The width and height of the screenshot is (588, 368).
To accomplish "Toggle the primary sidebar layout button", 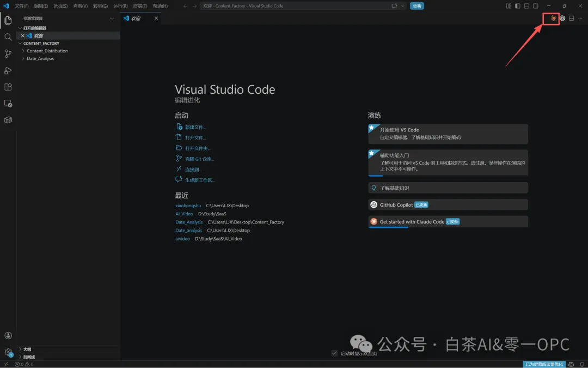I will pyautogui.click(x=518, y=6).
